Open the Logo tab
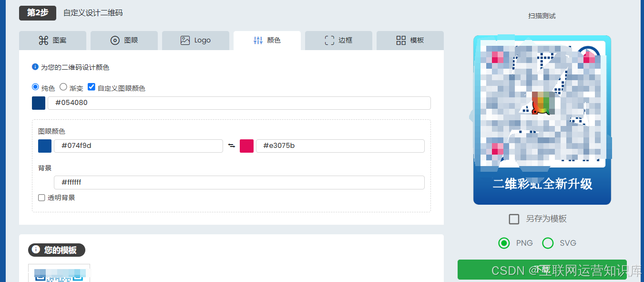The width and height of the screenshot is (644, 282). pyautogui.click(x=195, y=41)
